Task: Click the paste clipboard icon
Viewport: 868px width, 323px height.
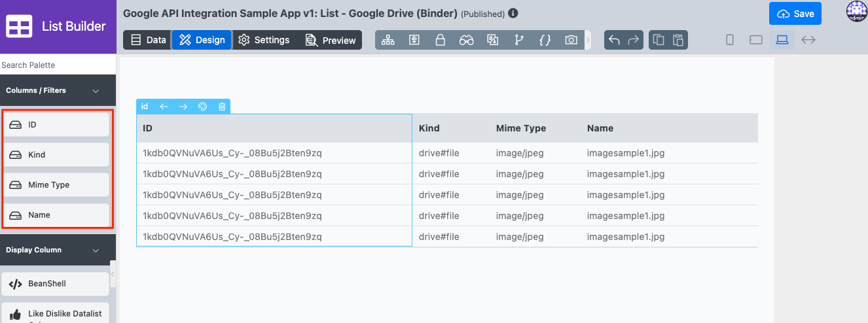Action: (x=678, y=40)
